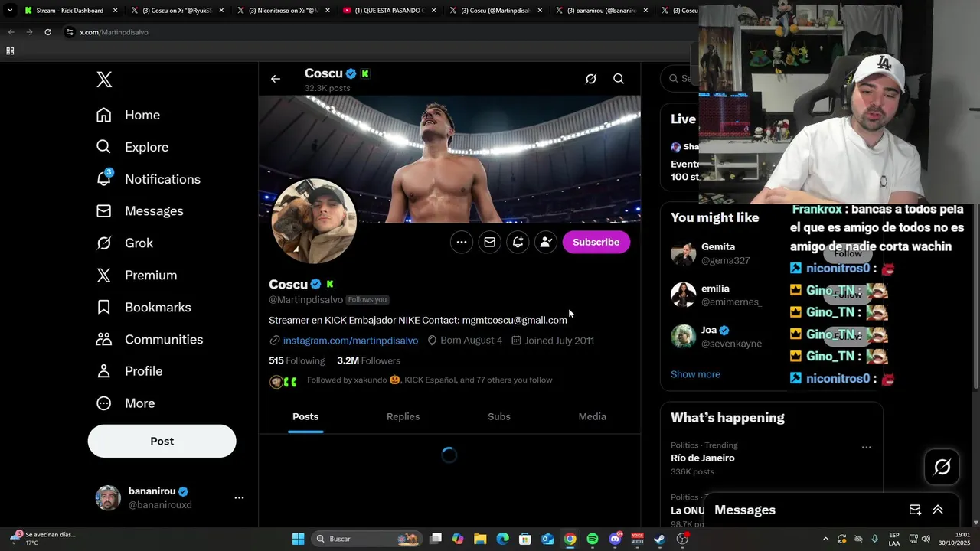Click the purple Subscribe button
980x551 pixels.
point(596,242)
